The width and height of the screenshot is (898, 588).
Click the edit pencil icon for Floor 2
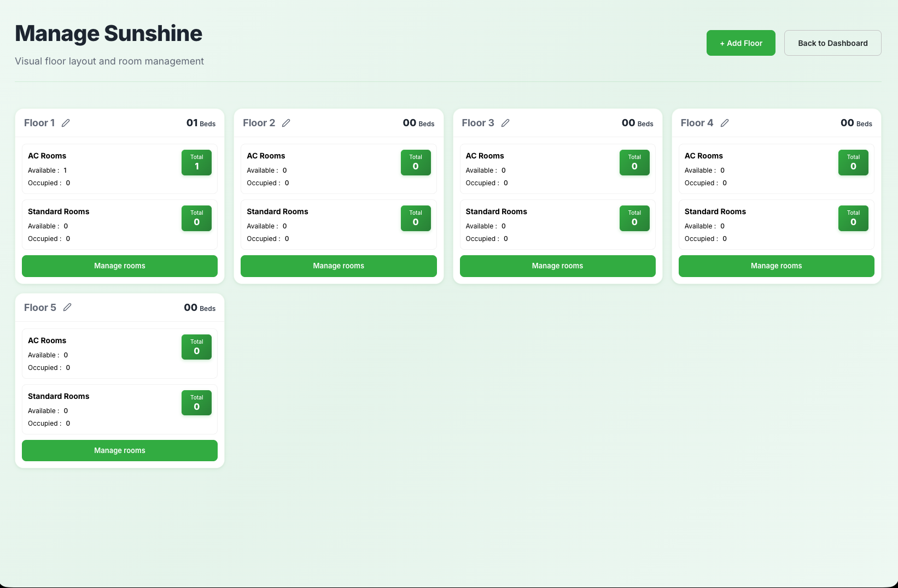pos(287,122)
